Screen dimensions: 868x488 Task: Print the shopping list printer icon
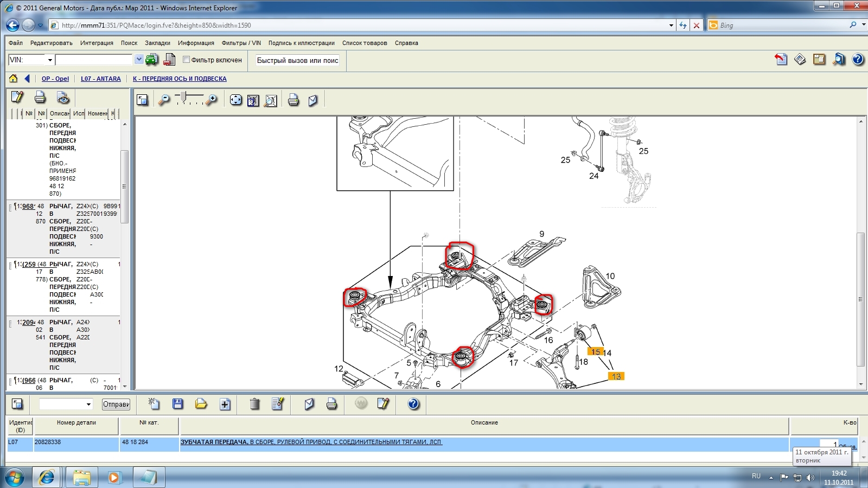[332, 403]
